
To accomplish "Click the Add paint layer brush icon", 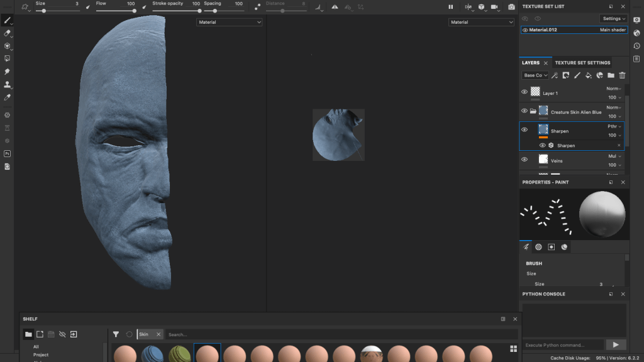I will tap(577, 75).
